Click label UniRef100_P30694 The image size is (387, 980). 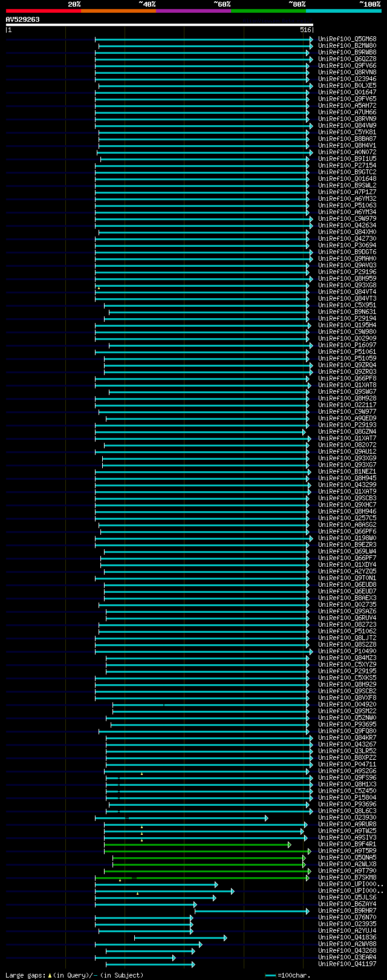point(347,246)
